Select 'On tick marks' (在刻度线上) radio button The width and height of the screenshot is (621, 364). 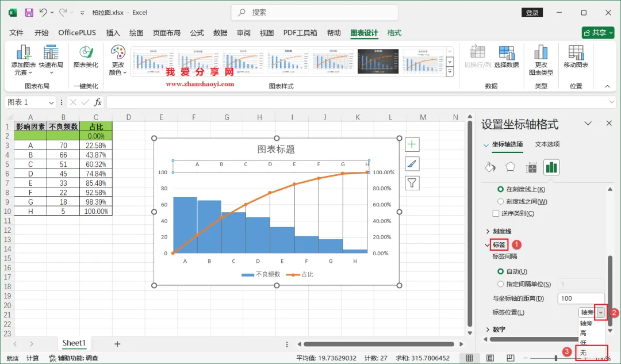(501, 189)
